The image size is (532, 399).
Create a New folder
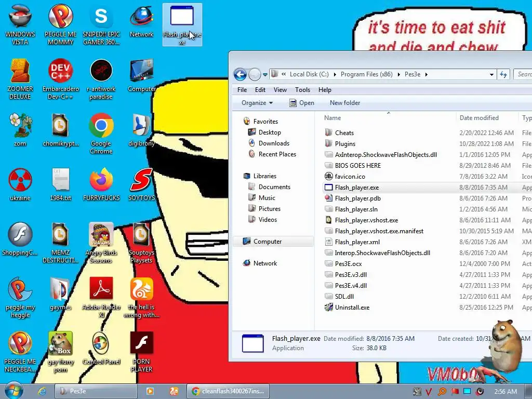[x=345, y=103]
